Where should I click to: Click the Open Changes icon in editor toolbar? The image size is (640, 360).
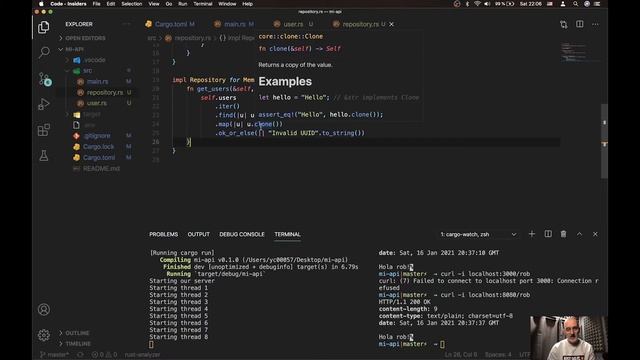564,24
